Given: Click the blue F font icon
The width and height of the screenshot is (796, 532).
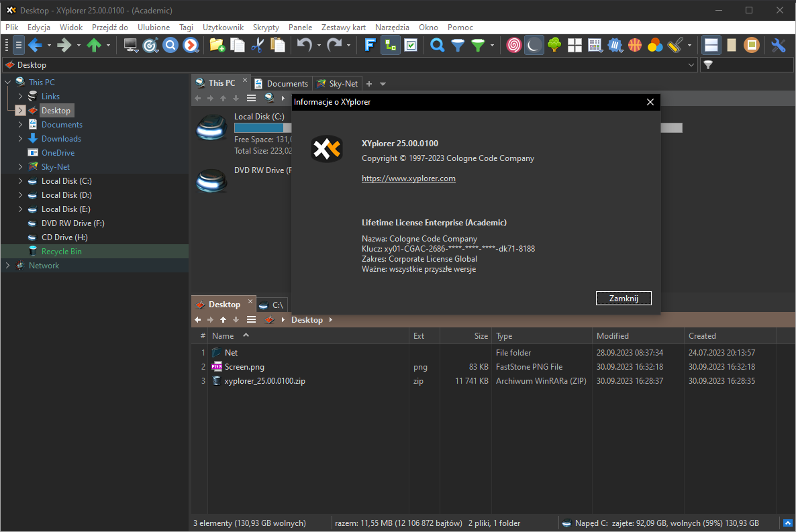Looking at the screenshot, I should pyautogui.click(x=370, y=46).
